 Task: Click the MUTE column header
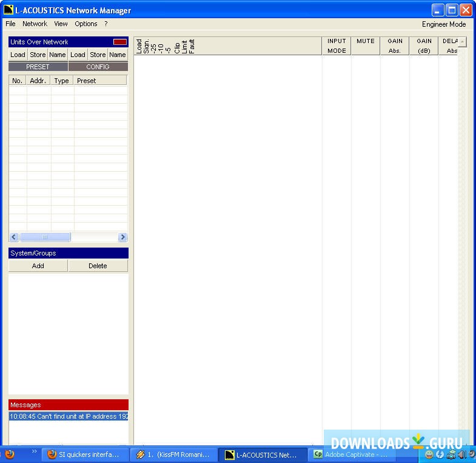[x=366, y=46]
